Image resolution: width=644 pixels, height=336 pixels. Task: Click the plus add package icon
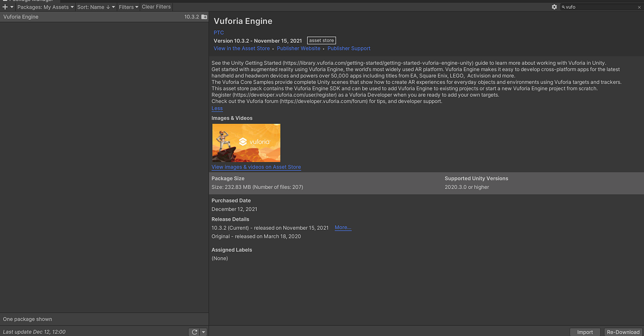[x=5, y=7]
